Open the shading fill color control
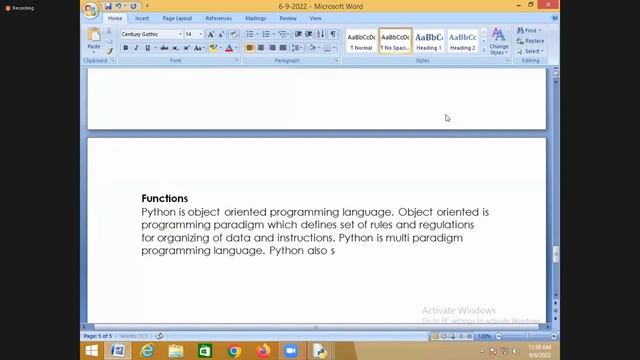Screen dimensions: 640x360 312,48
